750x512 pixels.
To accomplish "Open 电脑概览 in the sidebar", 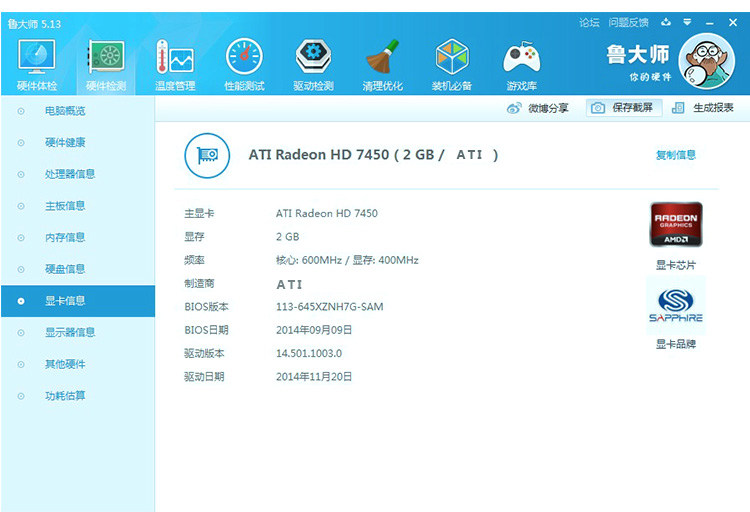I will pos(78,111).
